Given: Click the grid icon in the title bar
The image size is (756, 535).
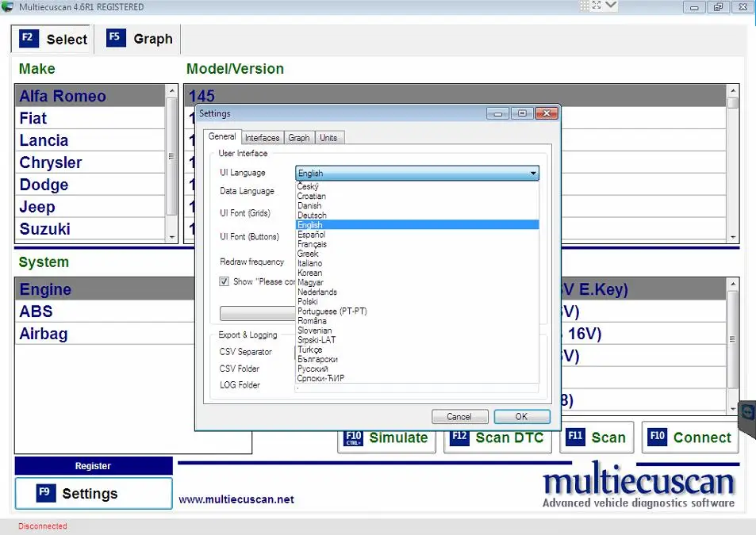Looking at the screenshot, I should coord(584,6).
